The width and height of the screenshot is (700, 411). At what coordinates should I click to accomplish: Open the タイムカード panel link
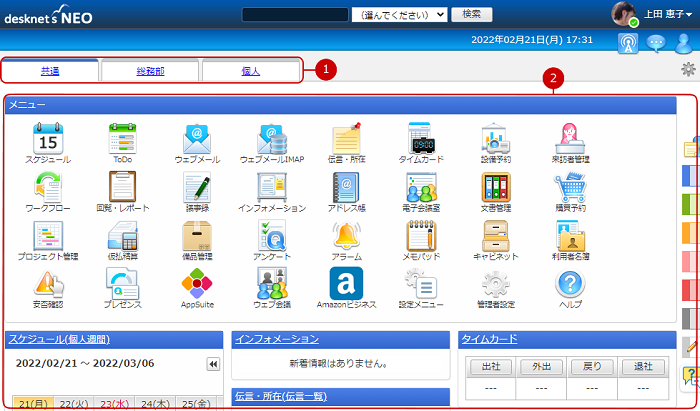coord(489,339)
